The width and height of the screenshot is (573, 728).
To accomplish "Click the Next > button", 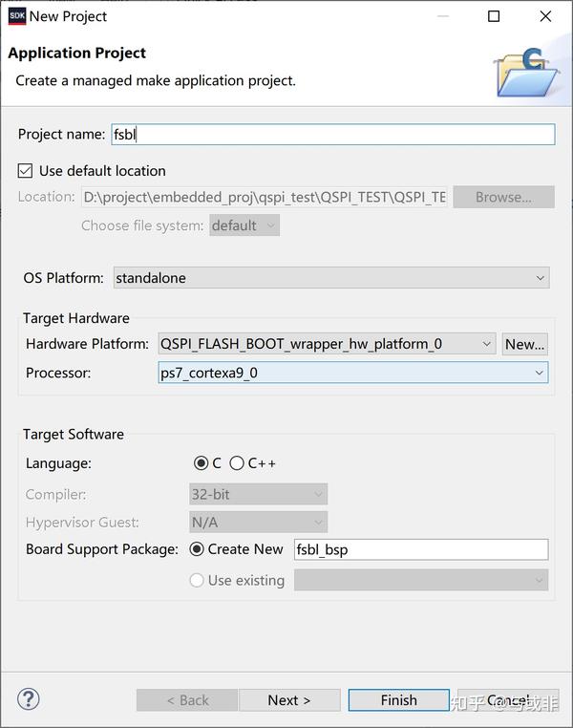I will (289, 700).
